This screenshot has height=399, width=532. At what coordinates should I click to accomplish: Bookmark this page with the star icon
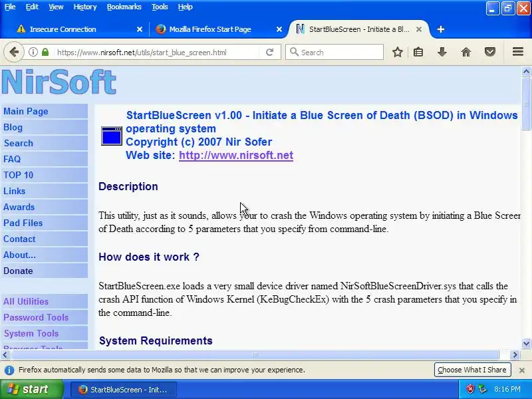pos(397,53)
